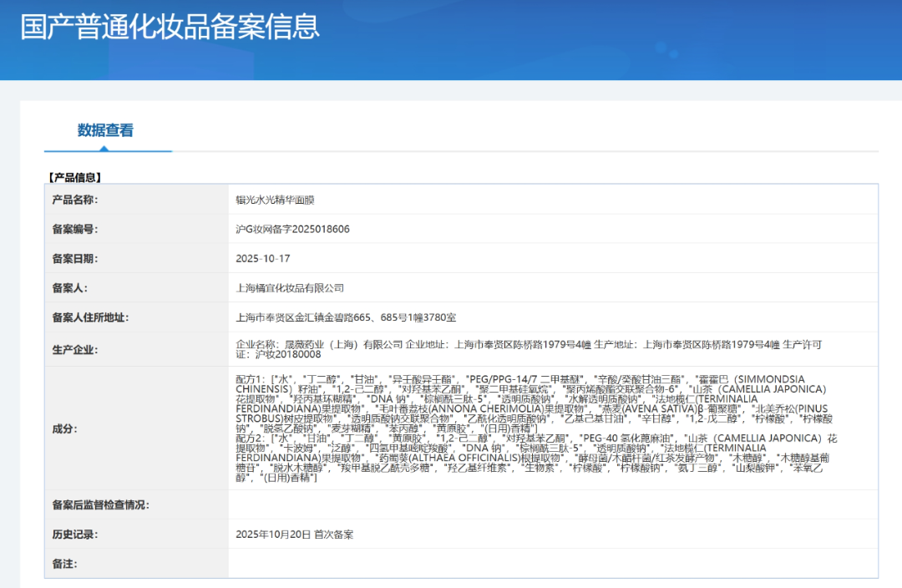Image resolution: width=902 pixels, height=588 pixels.
Task: Click the triangle marker under 数据查看 tab
Action: [103, 149]
